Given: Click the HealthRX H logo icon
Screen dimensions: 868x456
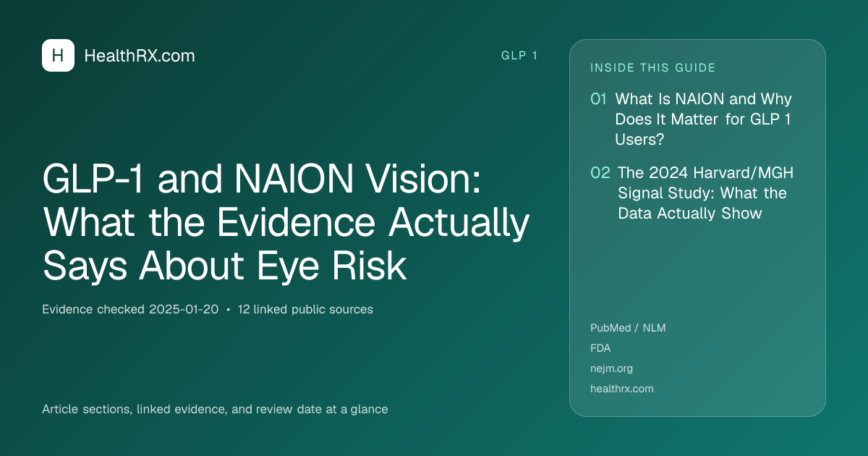Looking at the screenshot, I should pyautogui.click(x=58, y=55).
